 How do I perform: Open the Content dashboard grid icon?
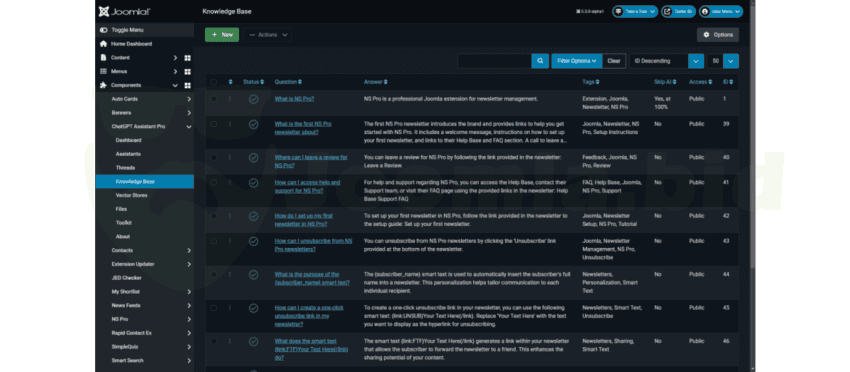[x=188, y=57]
